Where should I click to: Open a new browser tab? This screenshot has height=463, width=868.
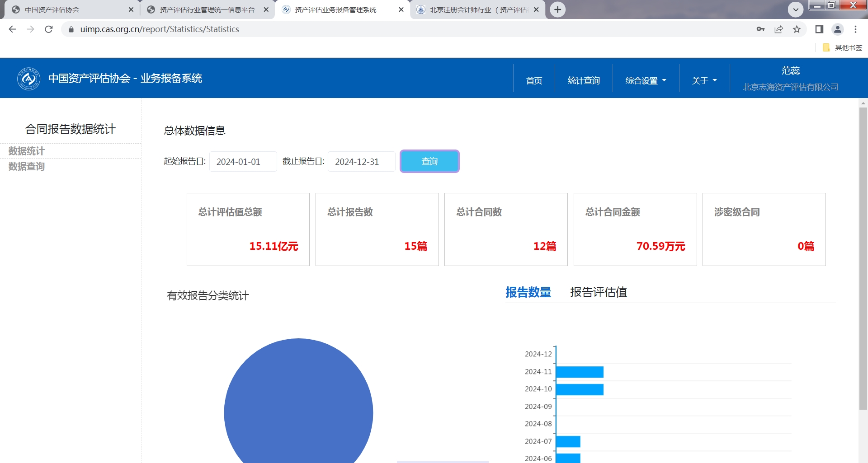pyautogui.click(x=558, y=9)
